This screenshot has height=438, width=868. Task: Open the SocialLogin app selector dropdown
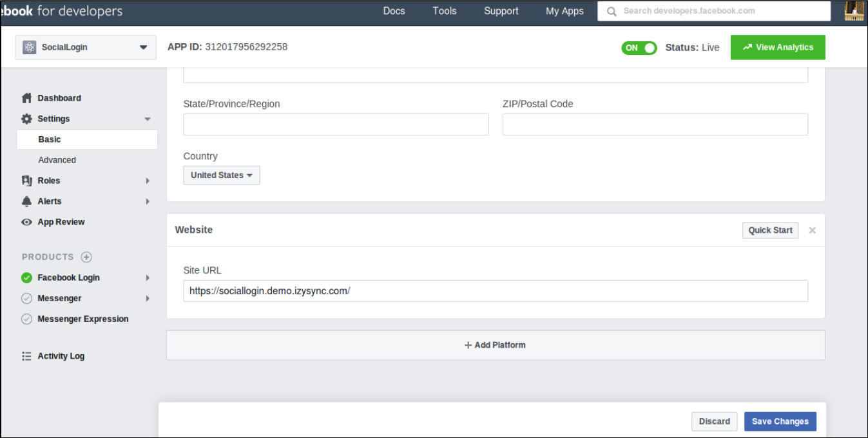[x=86, y=47]
